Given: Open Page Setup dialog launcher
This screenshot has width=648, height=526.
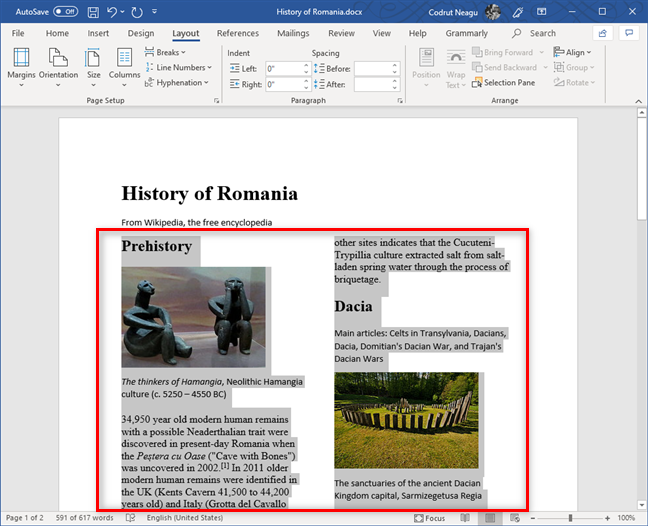Looking at the screenshot, I should (216, 100).
